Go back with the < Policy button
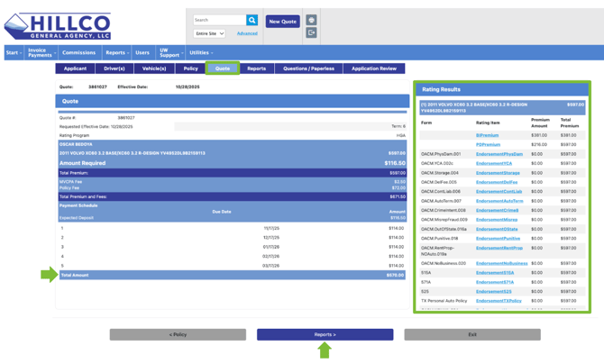The height and width of the screenshot is (364, 604). 178,334
